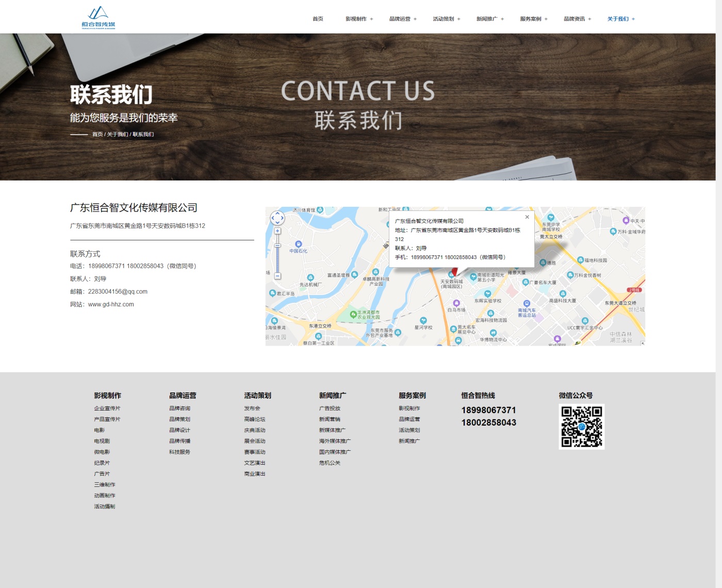Expand the 关于我们 menu plus sign

[633, 19]
